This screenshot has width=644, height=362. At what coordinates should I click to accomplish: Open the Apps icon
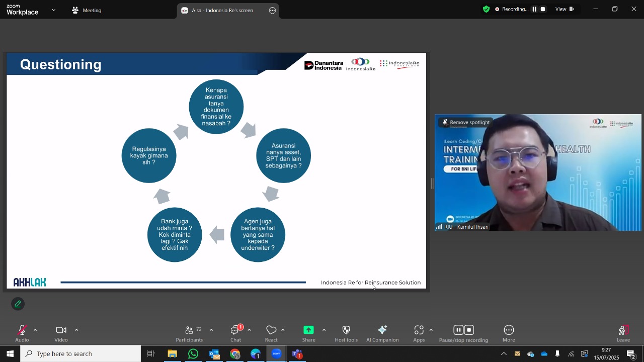tap(419, 330)
